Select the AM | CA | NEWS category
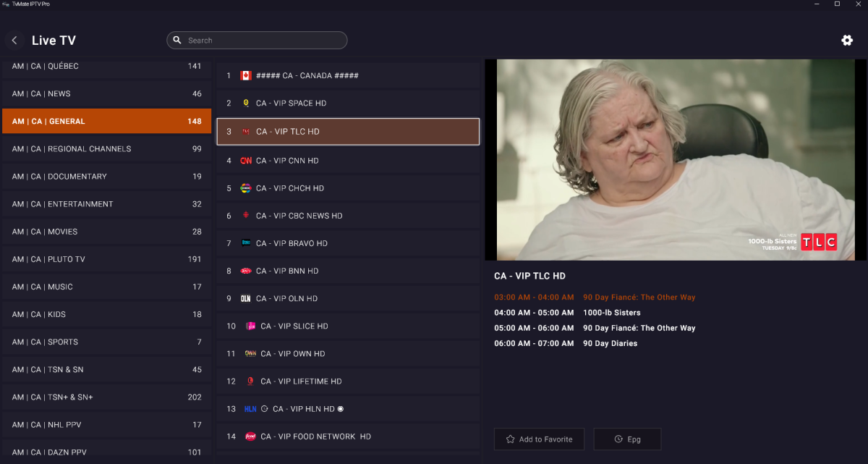 [106, 94]
